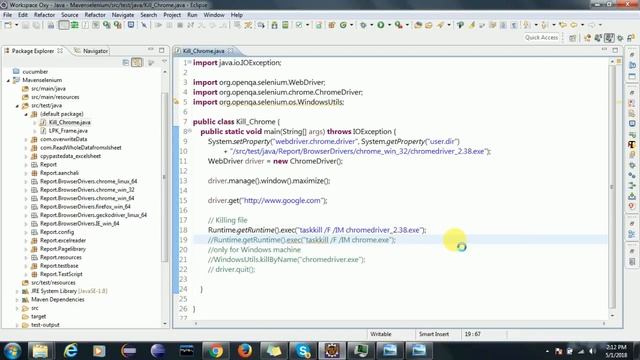Collapse the Mavenselenium project node
The image size is (640, 360).
point(8,80)
